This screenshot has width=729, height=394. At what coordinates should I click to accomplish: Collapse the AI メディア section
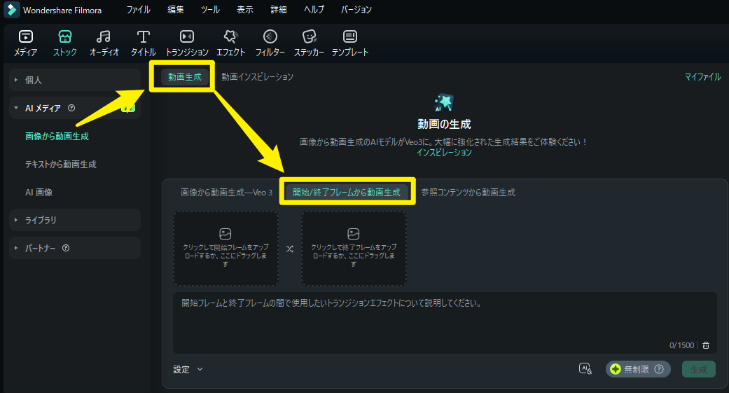[x=16, y=108]
